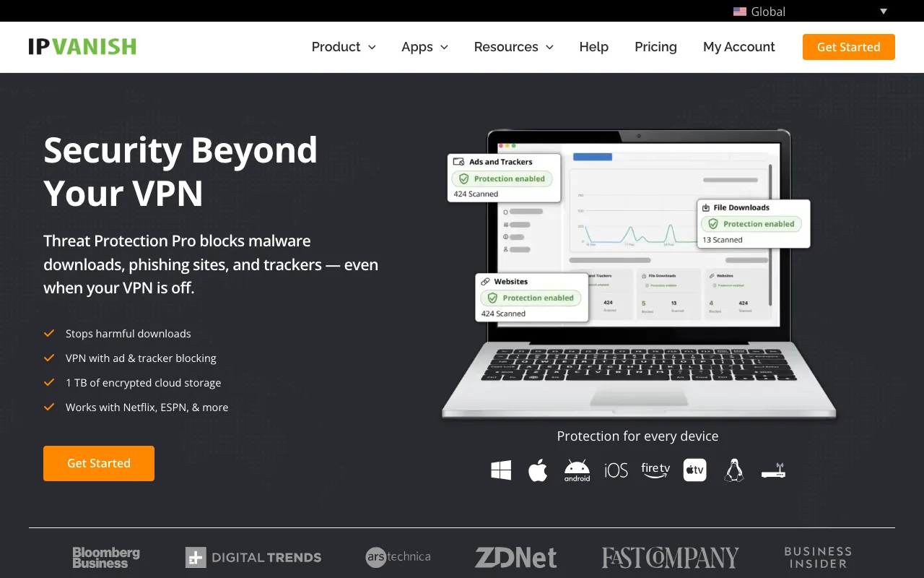Click the US flag icon

(740, 12)
